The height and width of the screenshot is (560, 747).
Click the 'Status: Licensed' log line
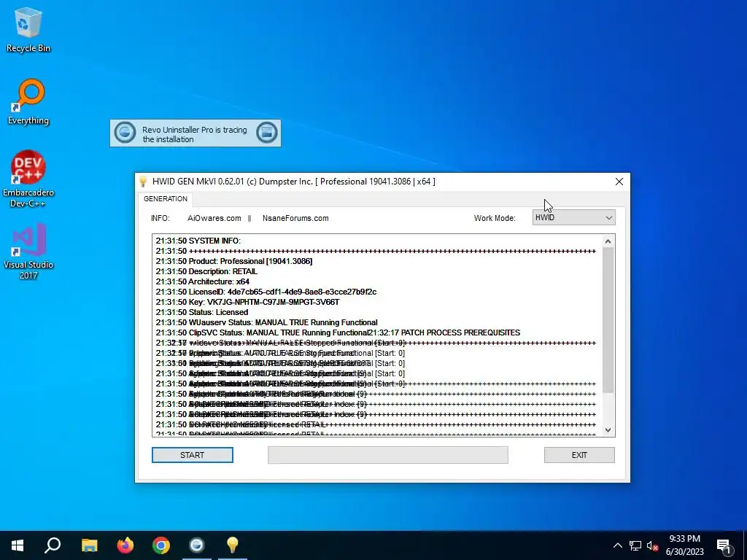(202, 312)
